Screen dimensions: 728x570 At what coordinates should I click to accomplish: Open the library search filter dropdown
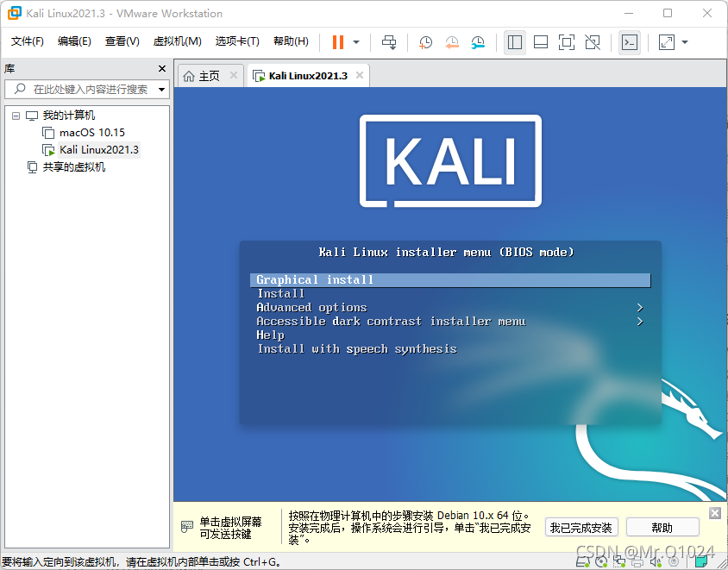click(x=162, y=89)
